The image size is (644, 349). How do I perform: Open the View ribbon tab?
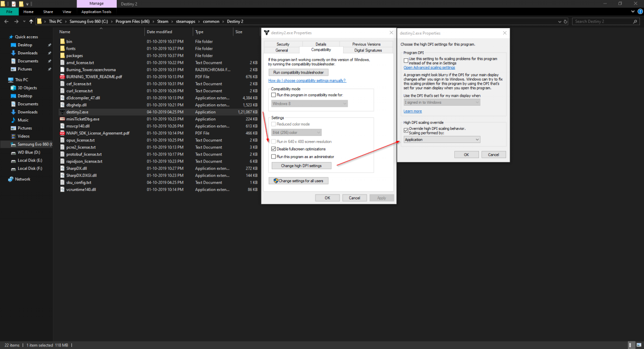[67, 12]
